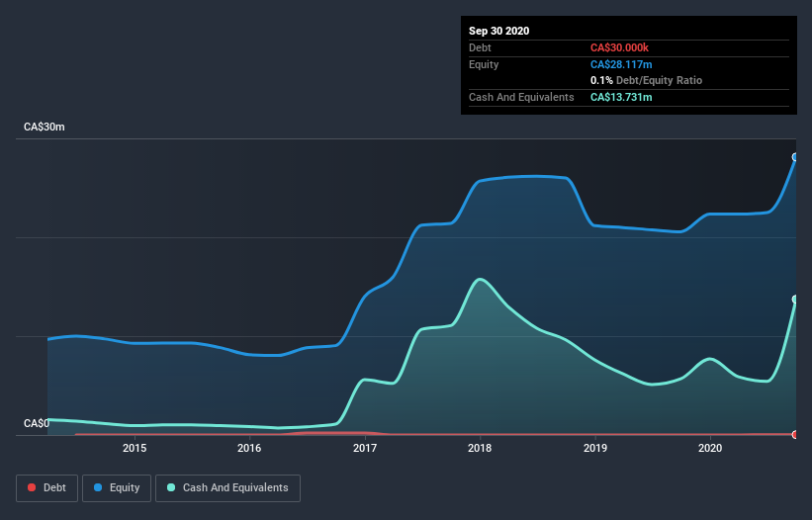Click the CA$30.000k debt value
The width and height of the screenshot is (812, 520).
(x=619, y=47)
